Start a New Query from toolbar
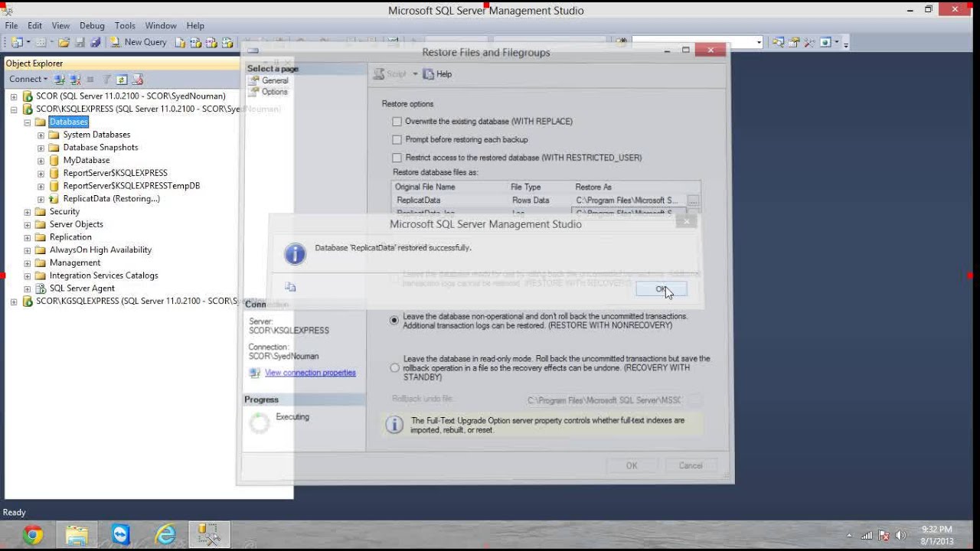The image size is (980, 551). click(138, 42)
